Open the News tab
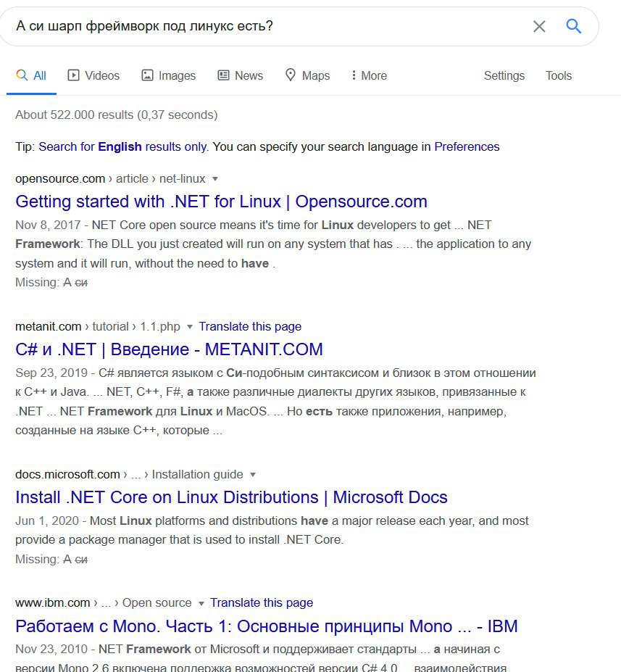621x672 pixels. (241, 76)
